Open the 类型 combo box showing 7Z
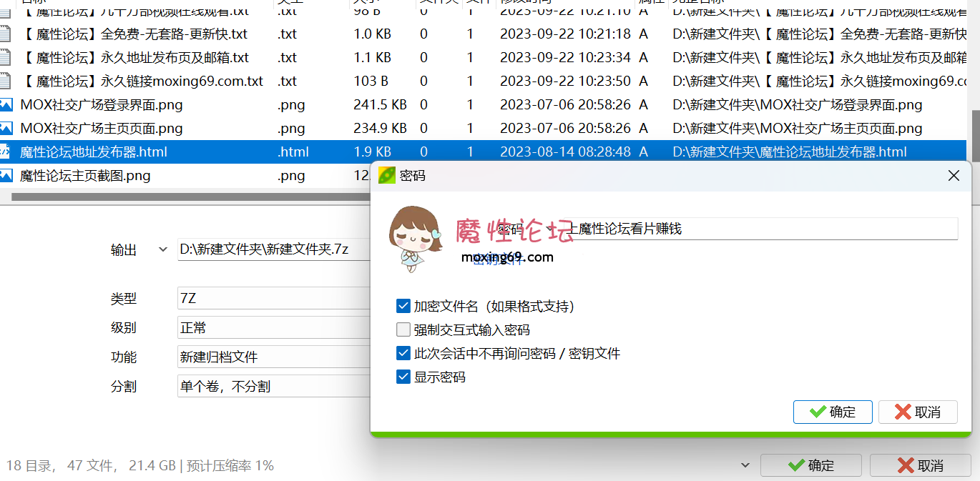Viewport: 980px width, 481px height. coord(273,299)
